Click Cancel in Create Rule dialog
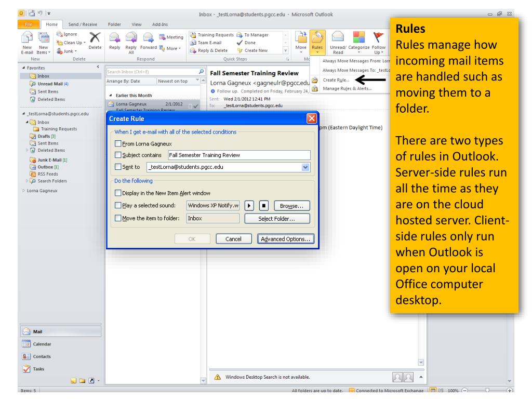The height and width of the screenshot is (399, 532). [234, 239]
